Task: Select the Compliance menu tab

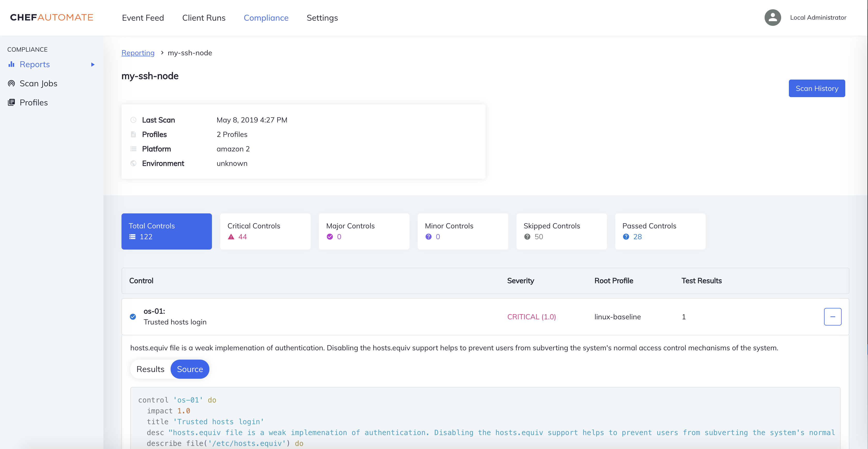Action: click(266, 17)
